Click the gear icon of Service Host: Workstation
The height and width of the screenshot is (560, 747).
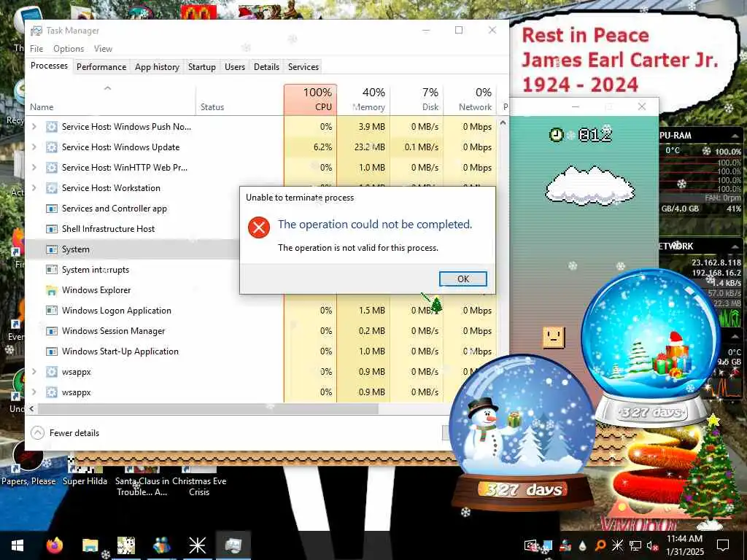52,188
